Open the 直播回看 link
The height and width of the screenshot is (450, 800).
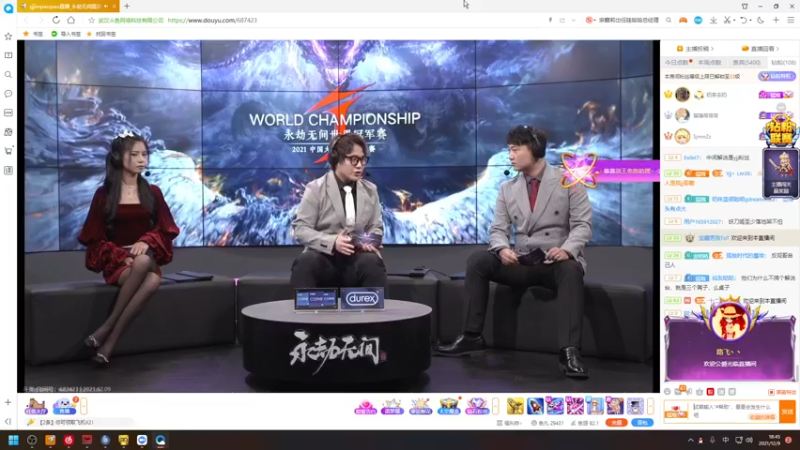pyautogui.click(x=760, y=48)
